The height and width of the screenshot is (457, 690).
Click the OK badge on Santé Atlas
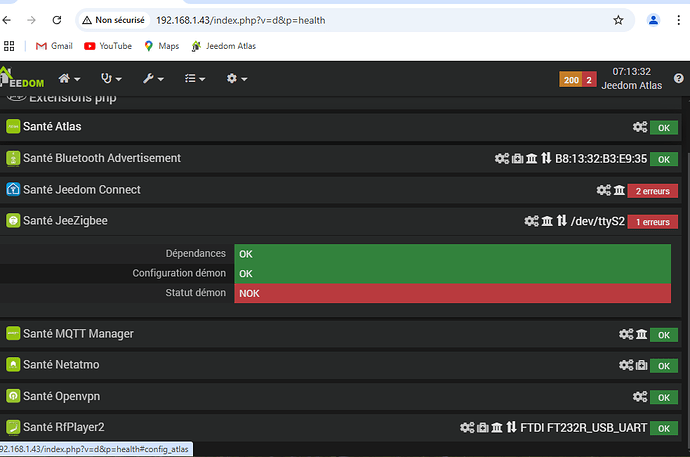point(664,128)
